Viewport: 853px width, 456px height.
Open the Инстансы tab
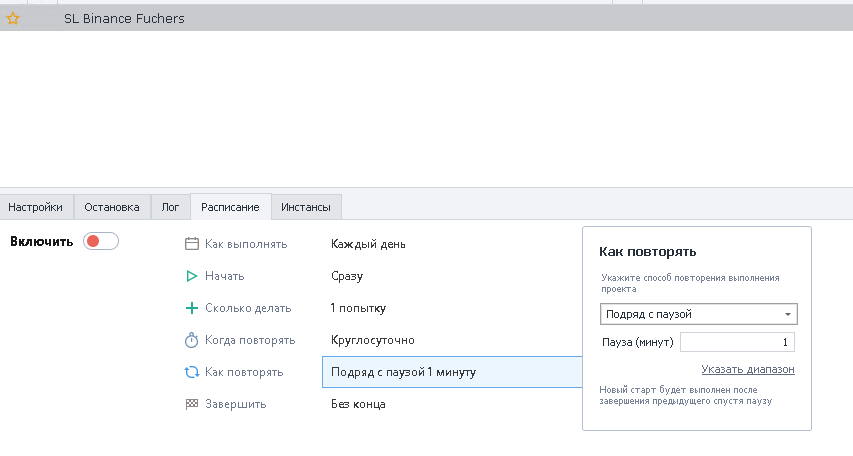[x=307, y=207]
